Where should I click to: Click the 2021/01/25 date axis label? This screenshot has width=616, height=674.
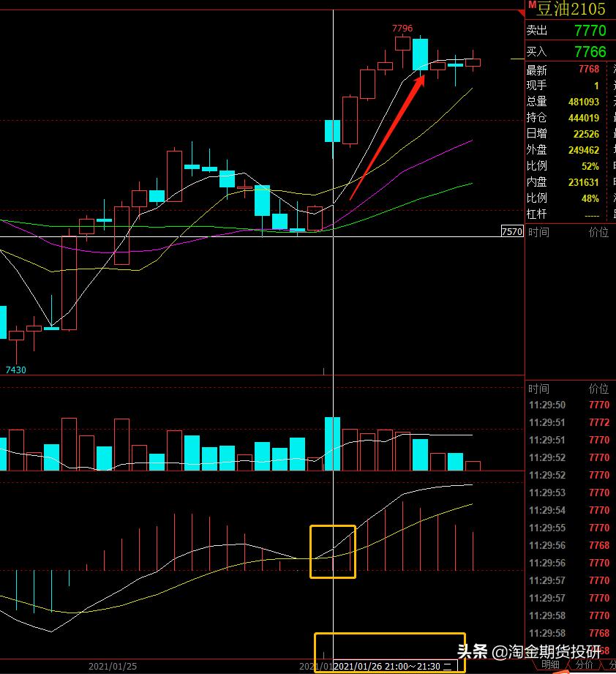tap(113, 666)
